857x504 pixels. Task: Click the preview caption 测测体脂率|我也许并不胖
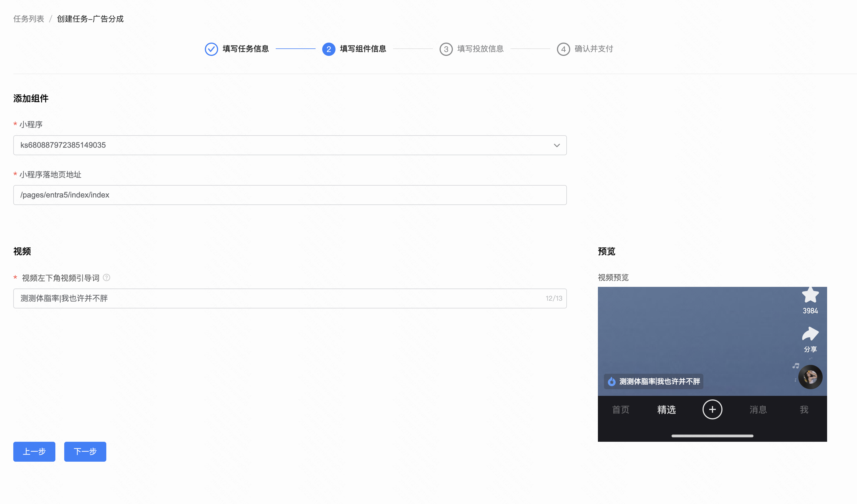[659, 381]
